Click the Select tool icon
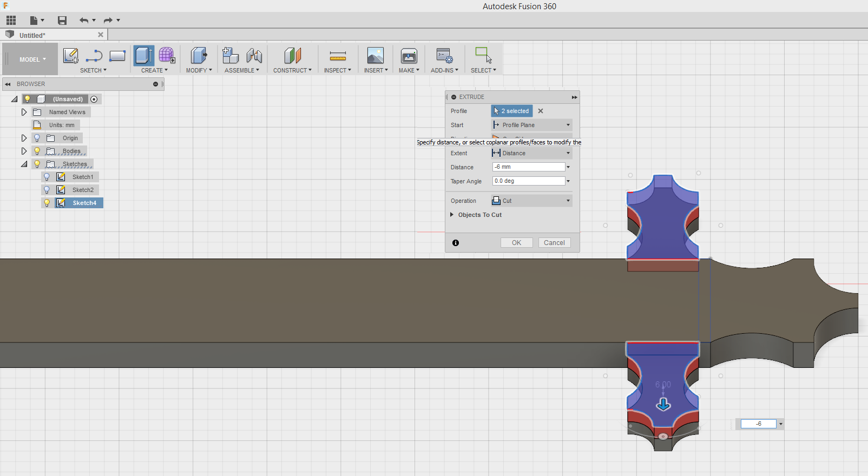This screenshot has height=476, width=868. tap(483, 56)
